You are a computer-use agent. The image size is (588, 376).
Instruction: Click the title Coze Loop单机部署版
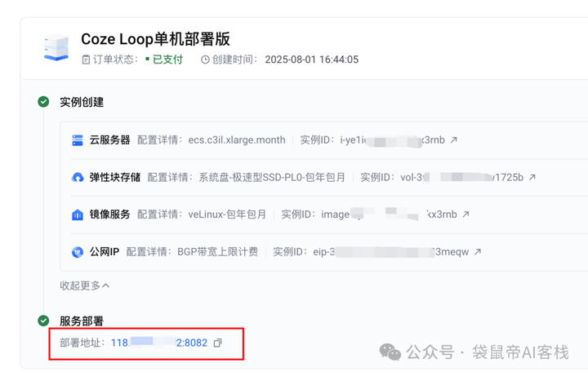[155, 39]
